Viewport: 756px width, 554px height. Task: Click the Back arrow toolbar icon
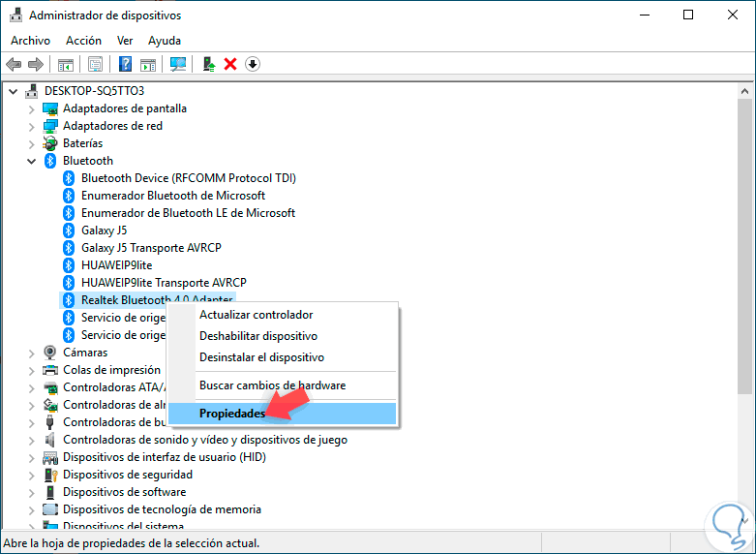(14, 64)
